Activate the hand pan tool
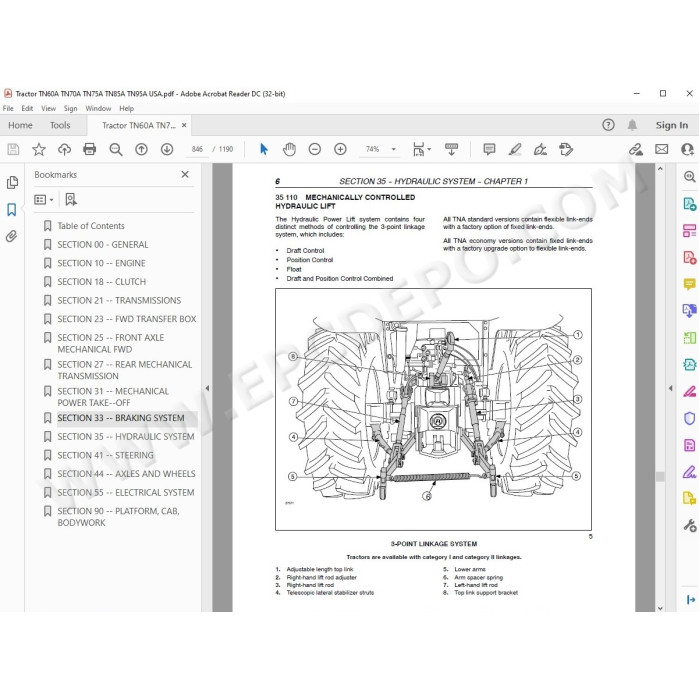700x700 pixels. click(289, 149)
